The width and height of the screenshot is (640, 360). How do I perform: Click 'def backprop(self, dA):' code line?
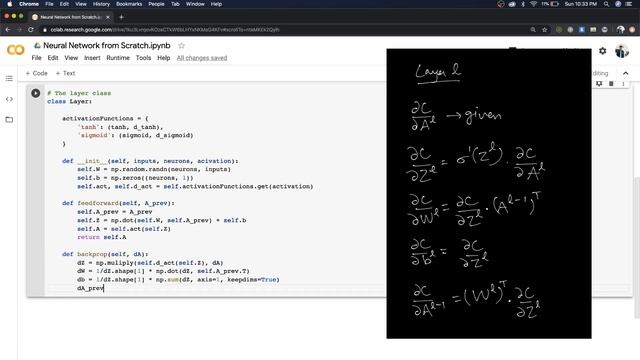(x=105, y=254)
